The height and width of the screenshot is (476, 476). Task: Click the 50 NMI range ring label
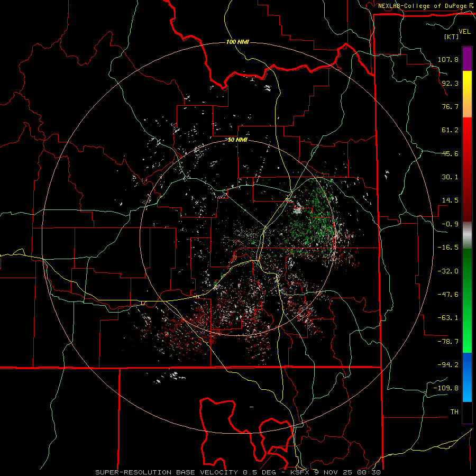(x=237, y=140)
